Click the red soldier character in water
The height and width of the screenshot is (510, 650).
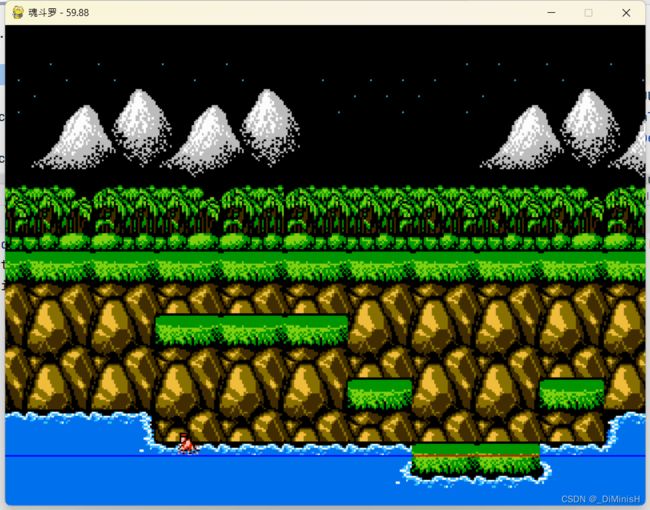187,443
